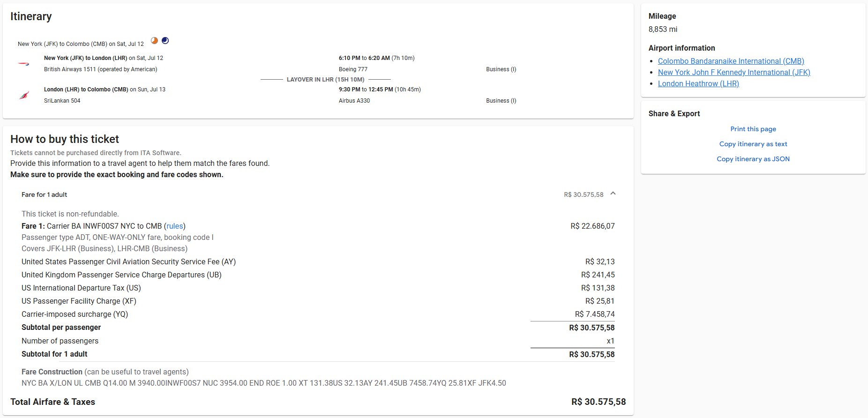Click the SriLankan 504 flight text
The width and height of the screenshot is (868, 418).
pyautogui.click(x=62, y=101)
